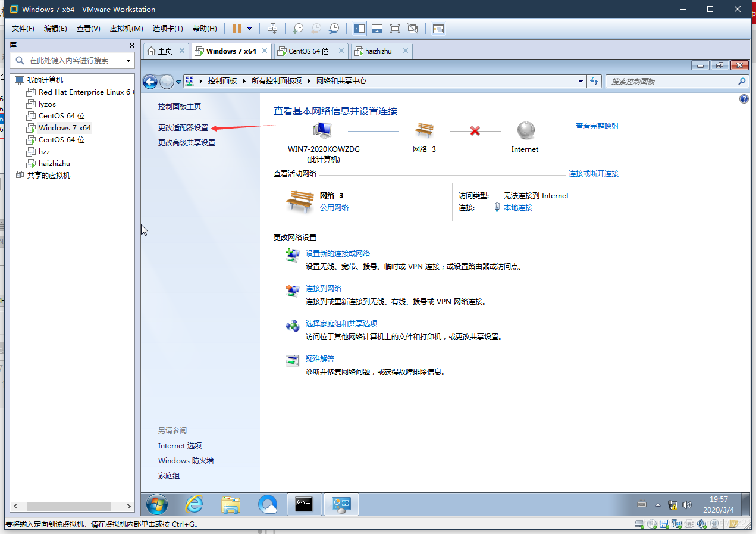Open the library search dropdown arrow
This screenshot has height=534, width=756.
128,60
